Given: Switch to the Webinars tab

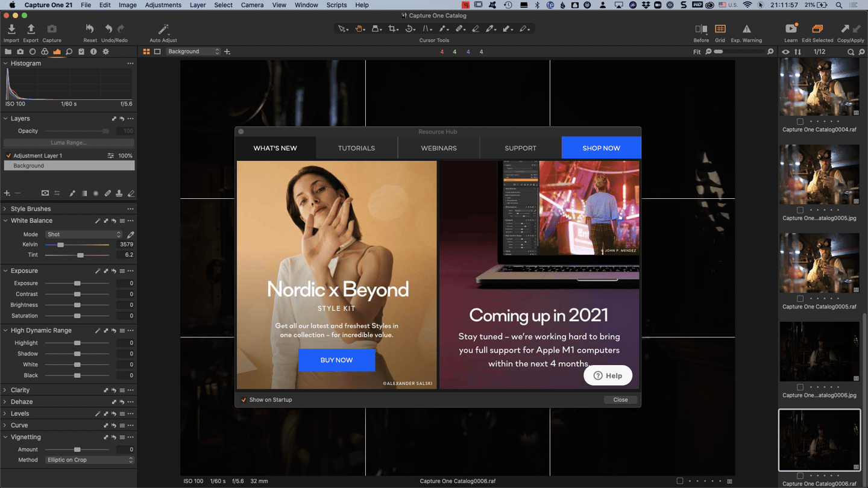Looking at the screenshot, I should coord(439,148).
